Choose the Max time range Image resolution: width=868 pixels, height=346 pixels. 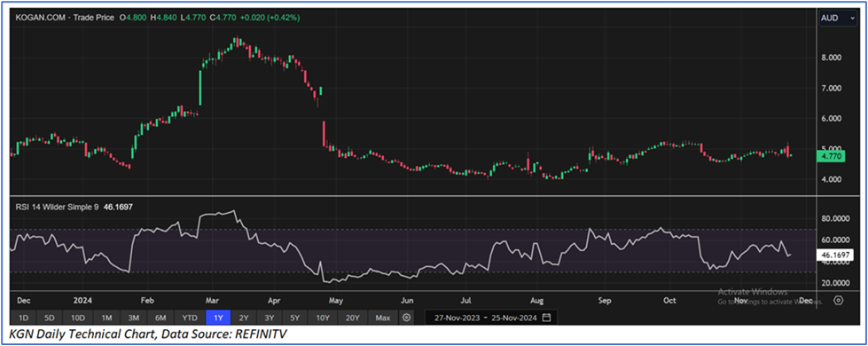(x=382, y=318)
